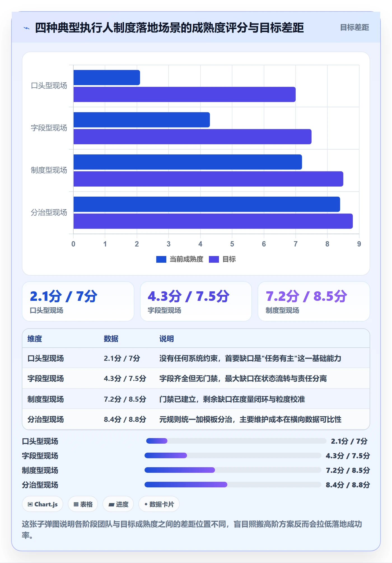Select 口头型现场 cell in the table
Viewport: 392px width, 563px height.
point(46,358)
